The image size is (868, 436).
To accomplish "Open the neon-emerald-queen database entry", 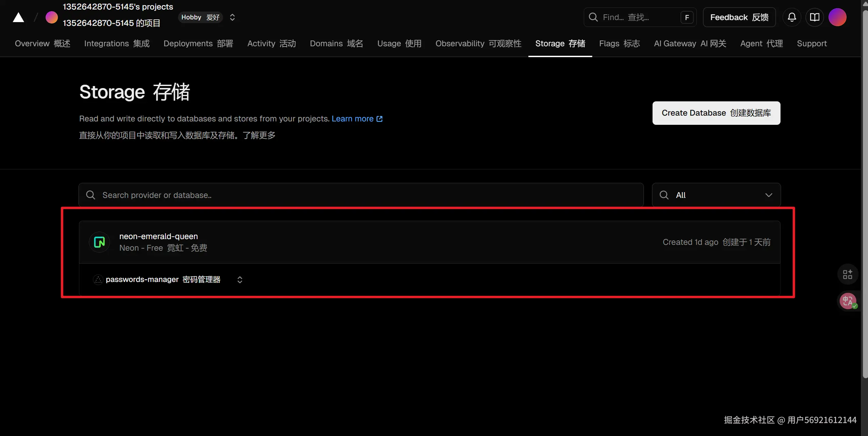I will tap(159, 236).
